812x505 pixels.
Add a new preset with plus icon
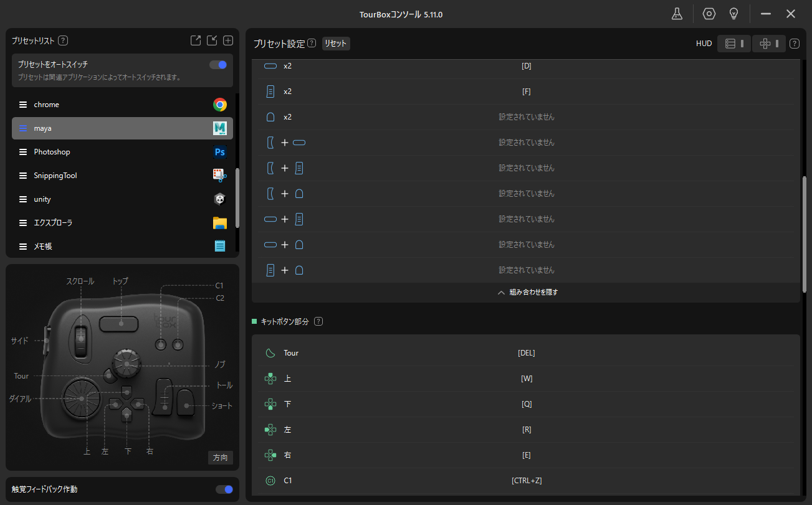pyautogui.click(x=228, y=40)
